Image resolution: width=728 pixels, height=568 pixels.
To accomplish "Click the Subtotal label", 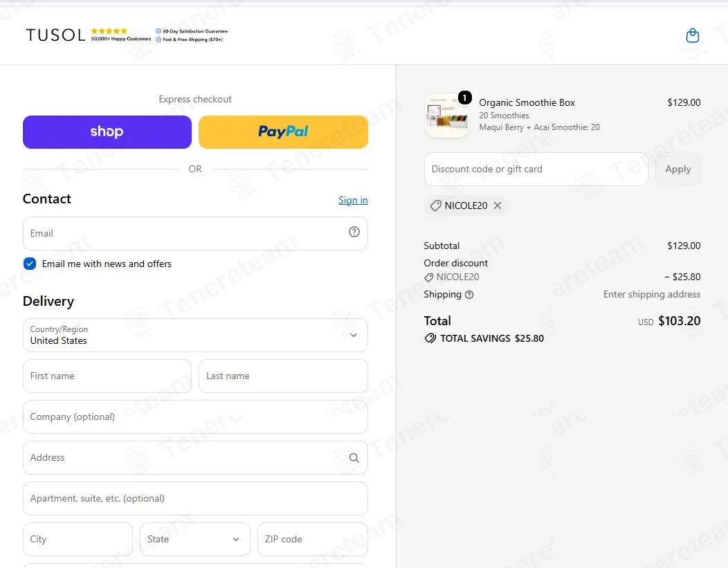I will (x=442, y=246).
